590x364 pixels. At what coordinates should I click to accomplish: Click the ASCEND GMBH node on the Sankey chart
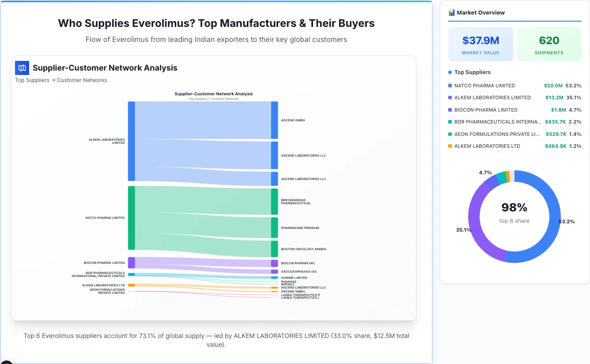[x=274, y=120]
